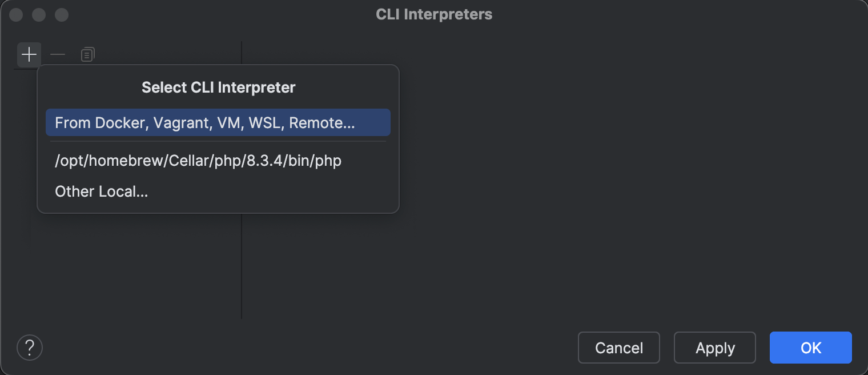Click the empty interpreter list panel
868x375 pixels.
pos(131,263)
